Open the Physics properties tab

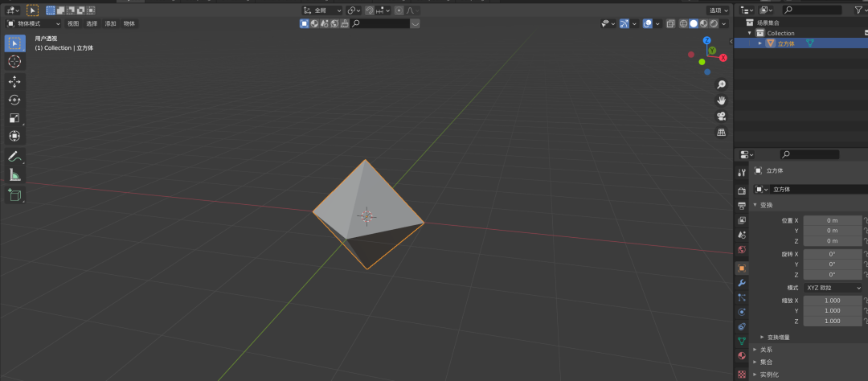point(742,312)
